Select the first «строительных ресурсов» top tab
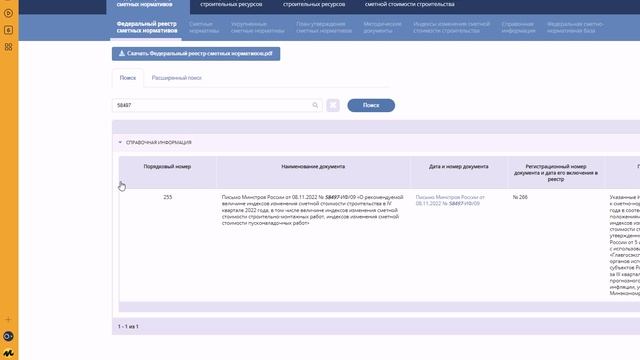The width and height of the screenshot is (640, 360). coord(231,4)
